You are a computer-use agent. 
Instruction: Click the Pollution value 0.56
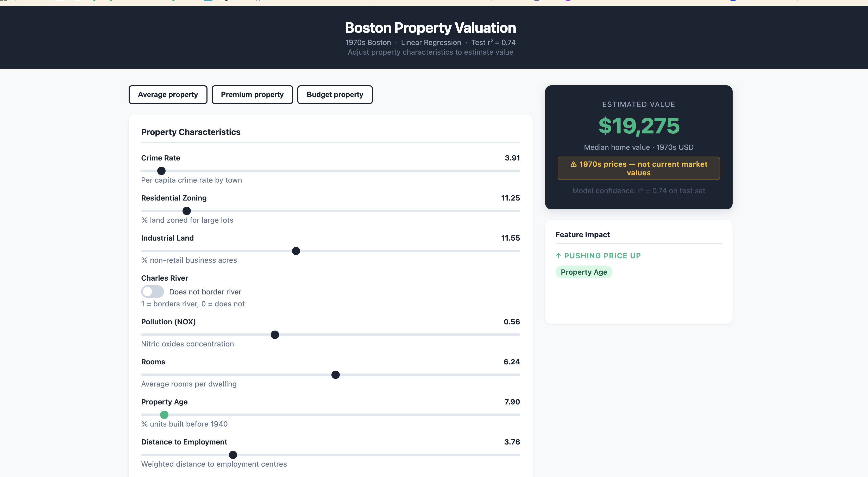point(512,322)
